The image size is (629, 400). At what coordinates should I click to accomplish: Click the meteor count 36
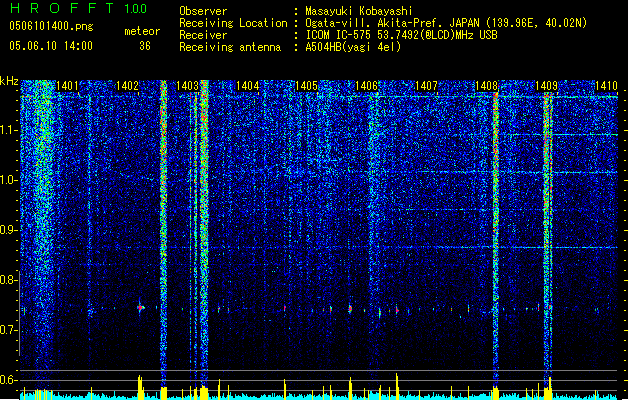click(x=145, y=46)
